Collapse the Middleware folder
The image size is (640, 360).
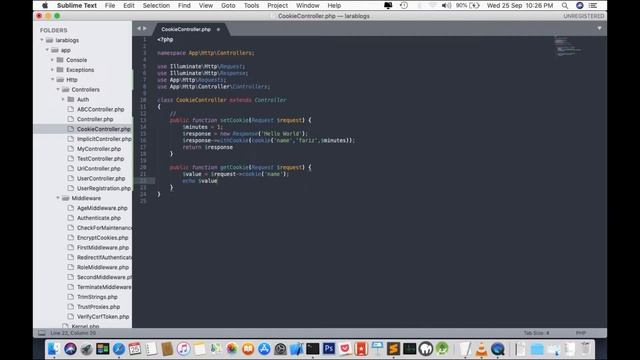coord(58,198)
